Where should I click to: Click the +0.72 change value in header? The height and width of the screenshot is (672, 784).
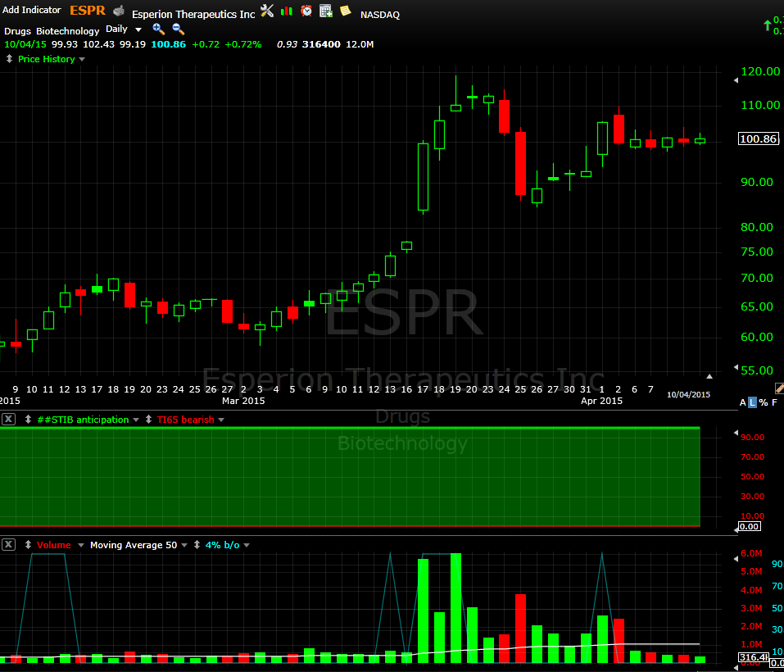[206, 44]
